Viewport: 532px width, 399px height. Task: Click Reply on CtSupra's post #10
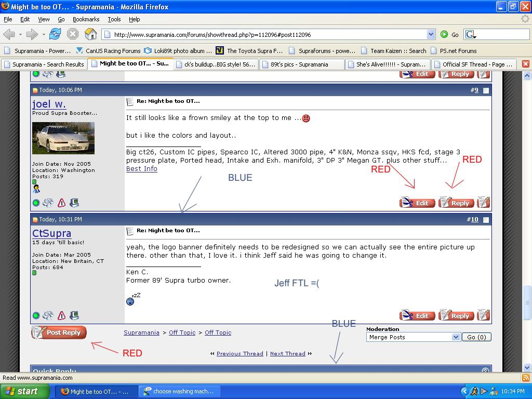(456, 315)
